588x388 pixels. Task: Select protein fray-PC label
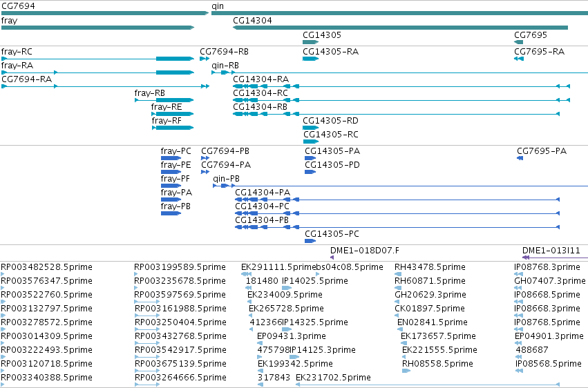pos(176,151)
